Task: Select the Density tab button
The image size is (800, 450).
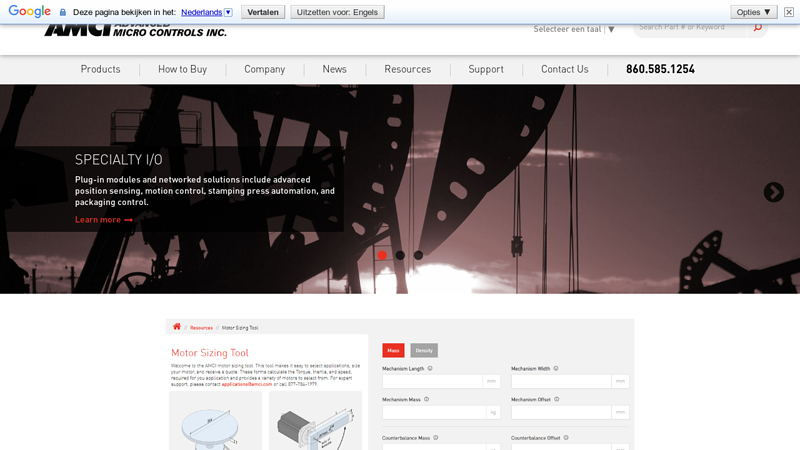Action: click(x=424, y=350)
